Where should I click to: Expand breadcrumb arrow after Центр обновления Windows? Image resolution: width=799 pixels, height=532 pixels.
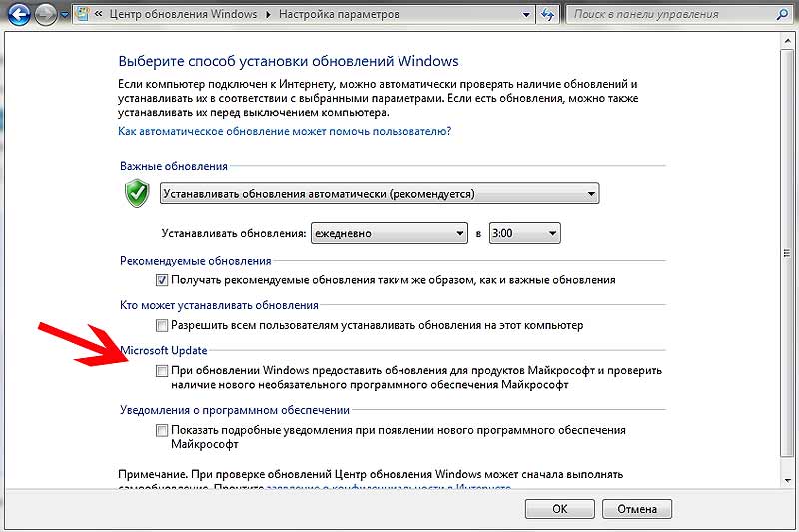click(x=268, y=15)
